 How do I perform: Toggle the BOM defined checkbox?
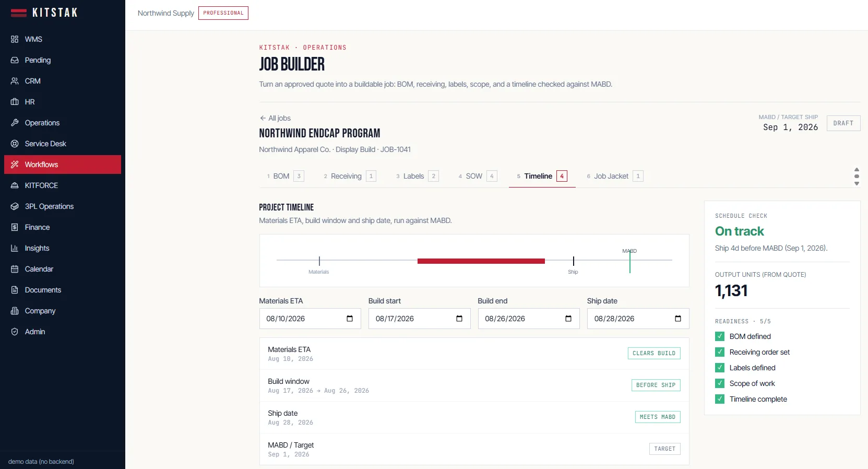point(720,336)
